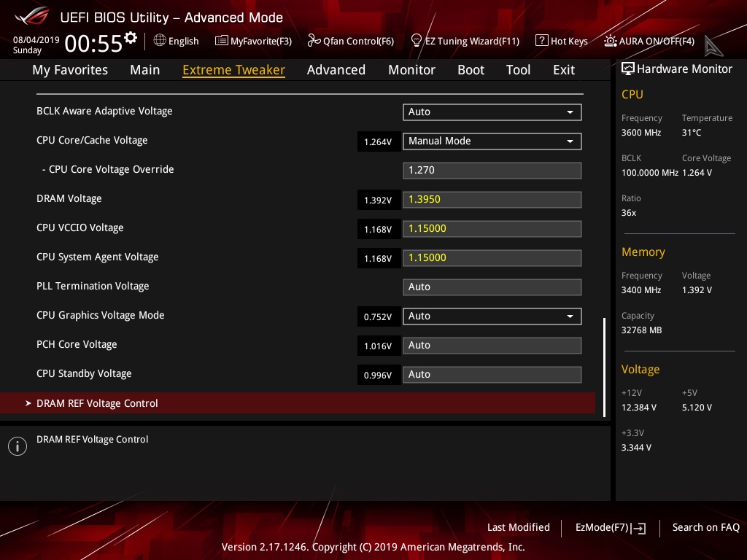
Task: Click MyFavorite(F3) label
Action: (261, 42)
